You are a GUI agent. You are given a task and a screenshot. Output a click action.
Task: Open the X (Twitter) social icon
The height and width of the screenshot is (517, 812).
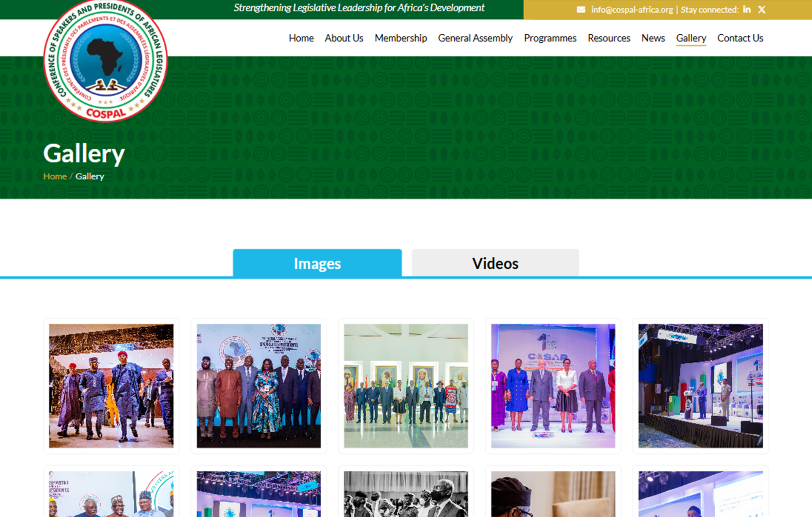[762, 9]
